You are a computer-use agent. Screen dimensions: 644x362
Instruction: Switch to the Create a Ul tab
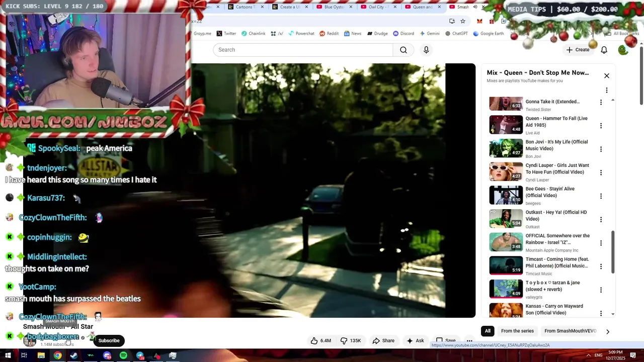point(290,7)
